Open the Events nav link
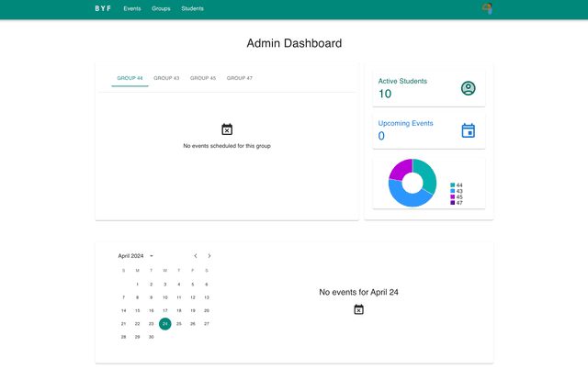This screenshot has width=588, height=369. 132,8
